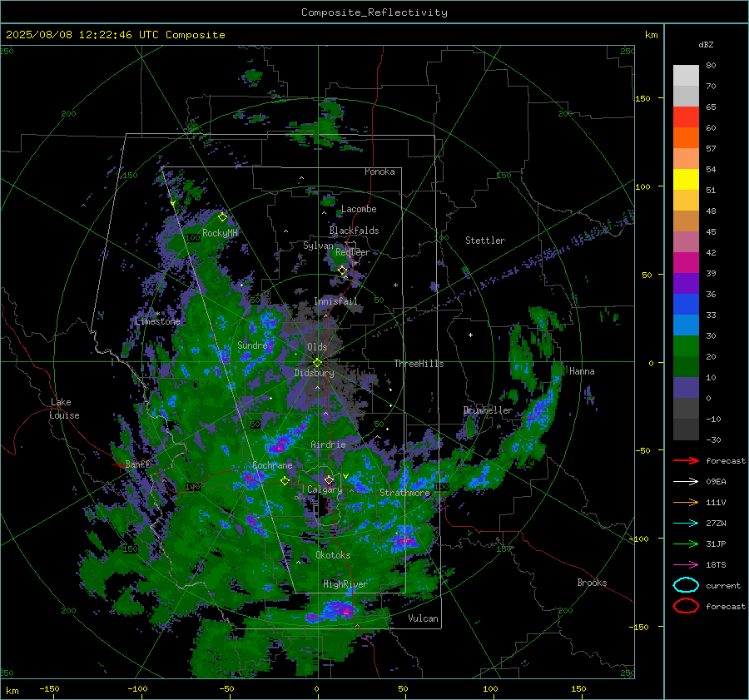Viewport: 749px width, 700px height.
Task: Click the Okotoks town label
Action: [333, 555]
